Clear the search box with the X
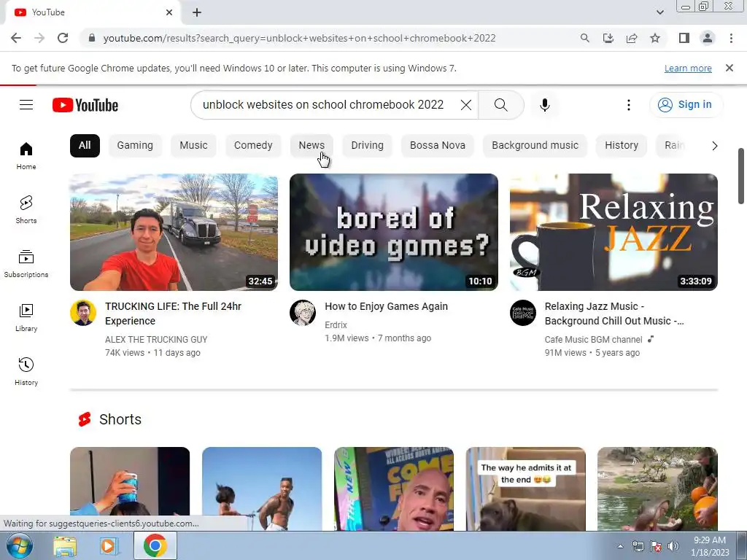This screenshot has height=560, width=747. click(466, 105)
